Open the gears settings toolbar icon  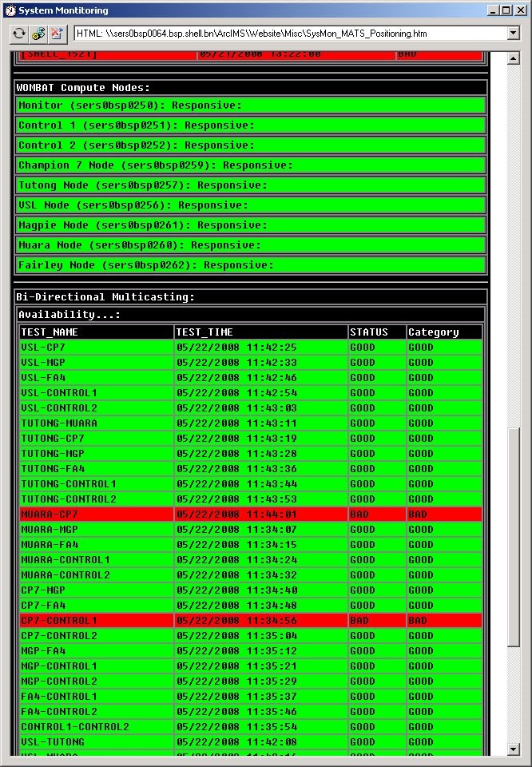38,34
